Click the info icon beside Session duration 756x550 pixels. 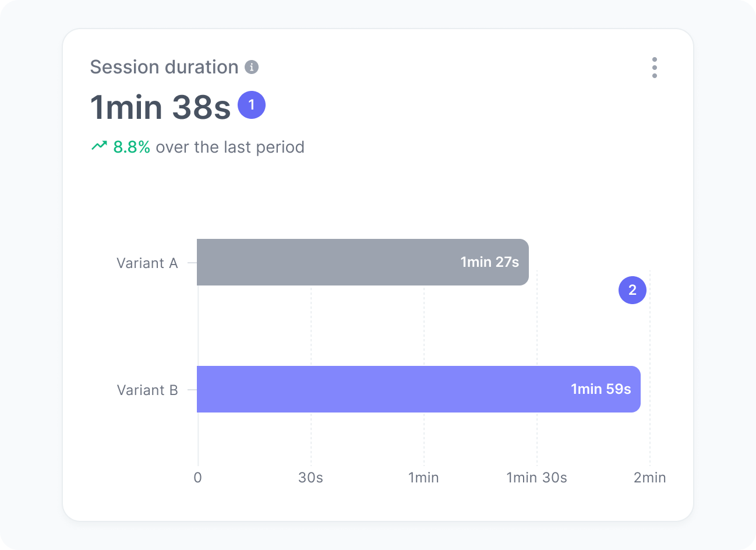(251, 67)
